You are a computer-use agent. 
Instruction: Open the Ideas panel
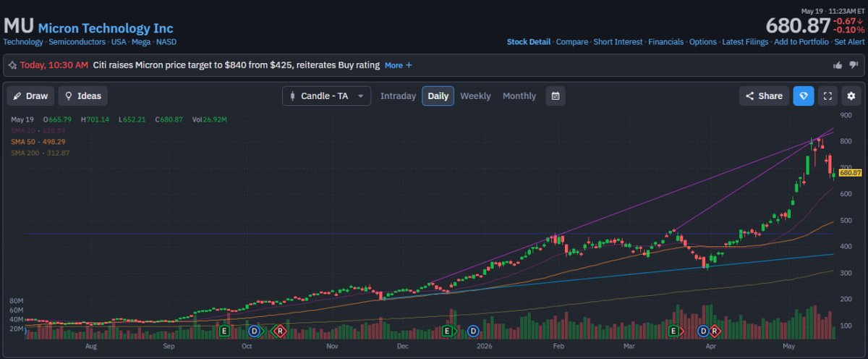82,96
